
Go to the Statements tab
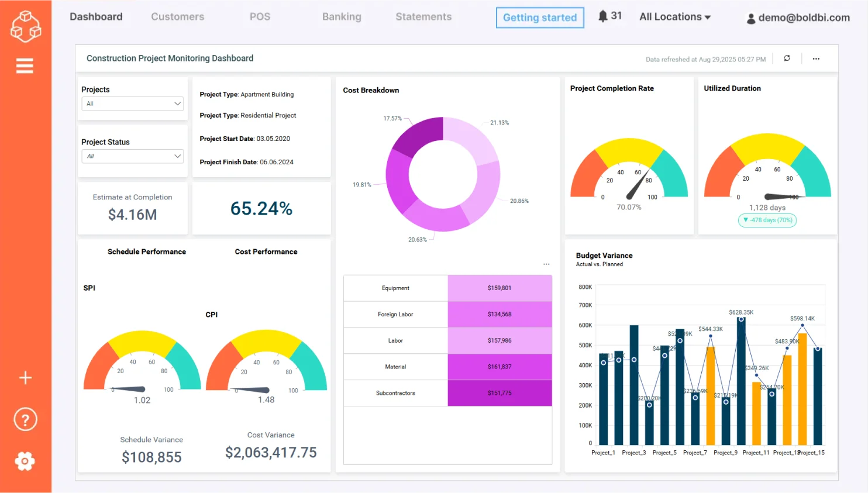click(x=423, y=17)
